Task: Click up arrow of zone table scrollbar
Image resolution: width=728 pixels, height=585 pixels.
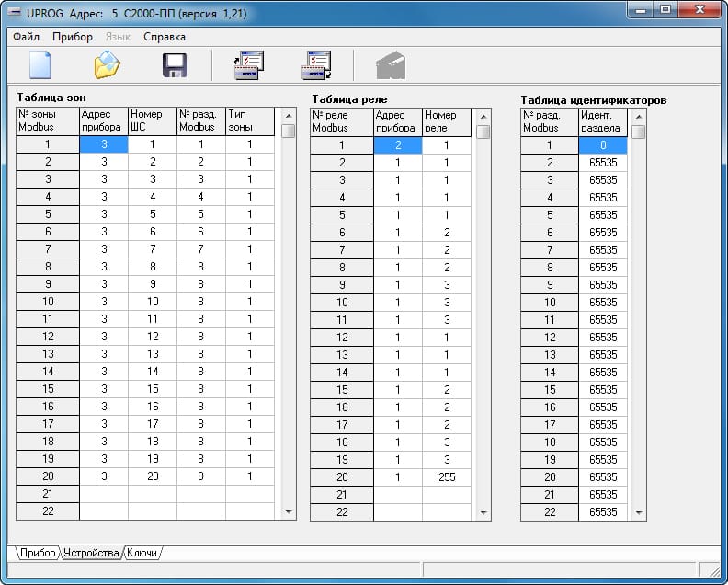Action: click(289, 116)
